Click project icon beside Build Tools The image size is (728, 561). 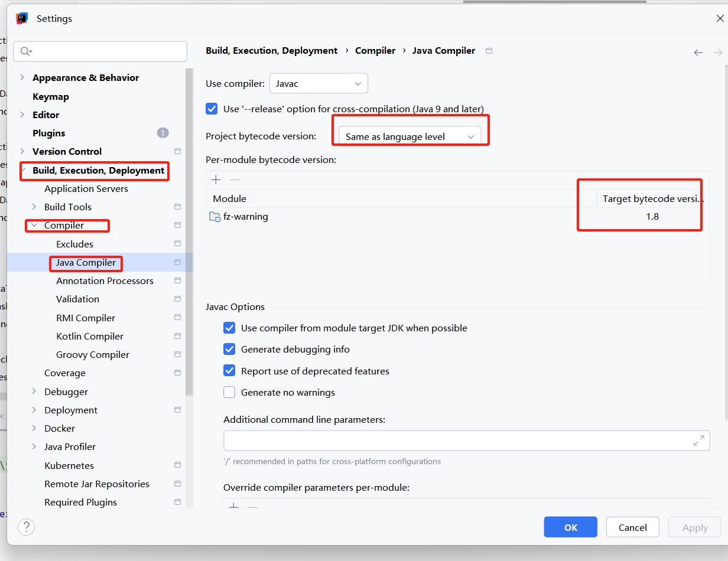coord(177,207)
